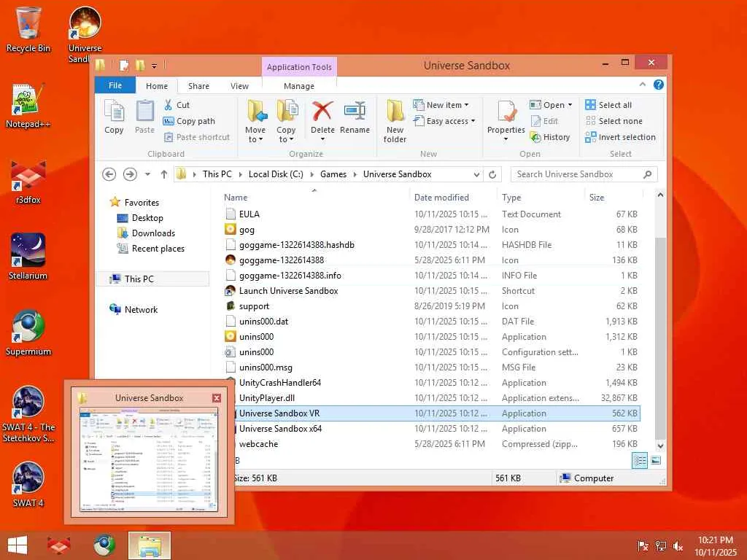Click the Up one level arrow

[164, 174]
